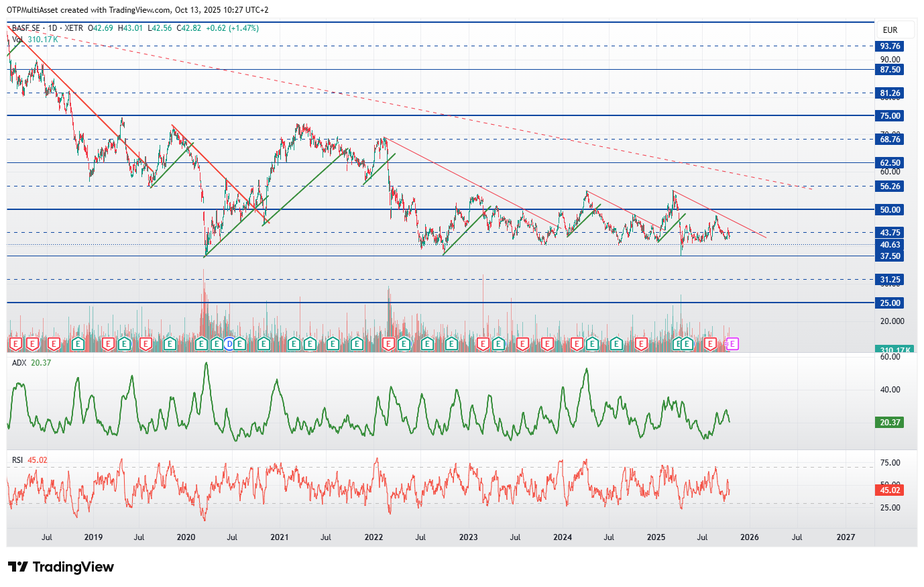
Task: Open the EUR currency selector
Action: (890, 30)
